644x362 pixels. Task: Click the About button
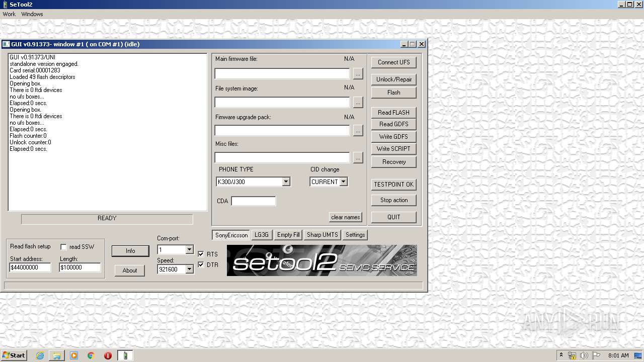(x=130, y=270)
